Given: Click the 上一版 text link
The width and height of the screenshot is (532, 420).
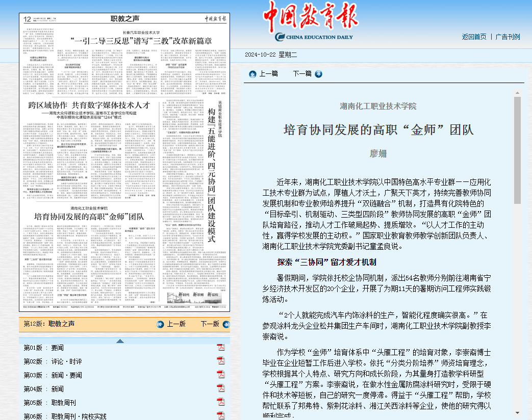Looking at the screenshot, I should pos(176,324).
